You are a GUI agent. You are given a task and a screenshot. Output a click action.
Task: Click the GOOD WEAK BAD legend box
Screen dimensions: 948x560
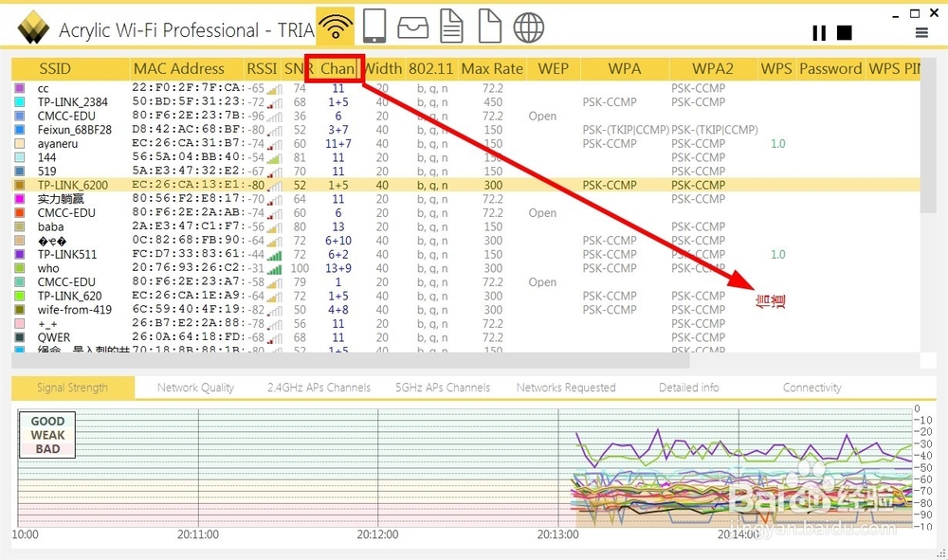[x=47, y=435]
